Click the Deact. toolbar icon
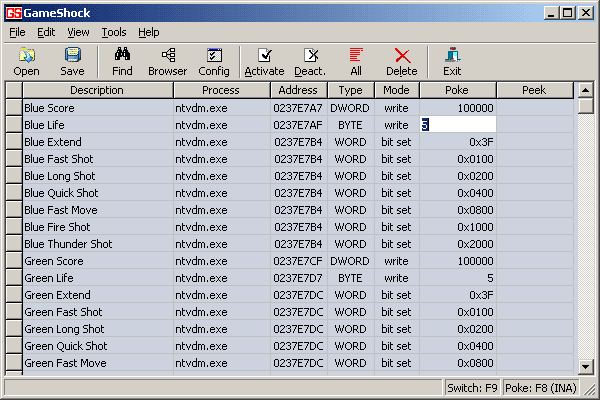This screenshot has width=600, height=400. (310, 61)
